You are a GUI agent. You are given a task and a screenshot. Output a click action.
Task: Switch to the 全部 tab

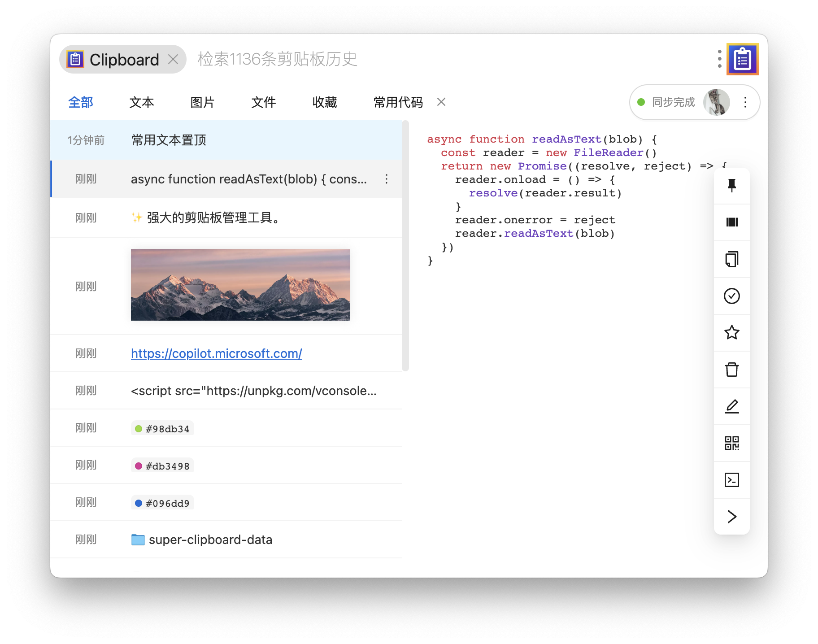(81, 102)
